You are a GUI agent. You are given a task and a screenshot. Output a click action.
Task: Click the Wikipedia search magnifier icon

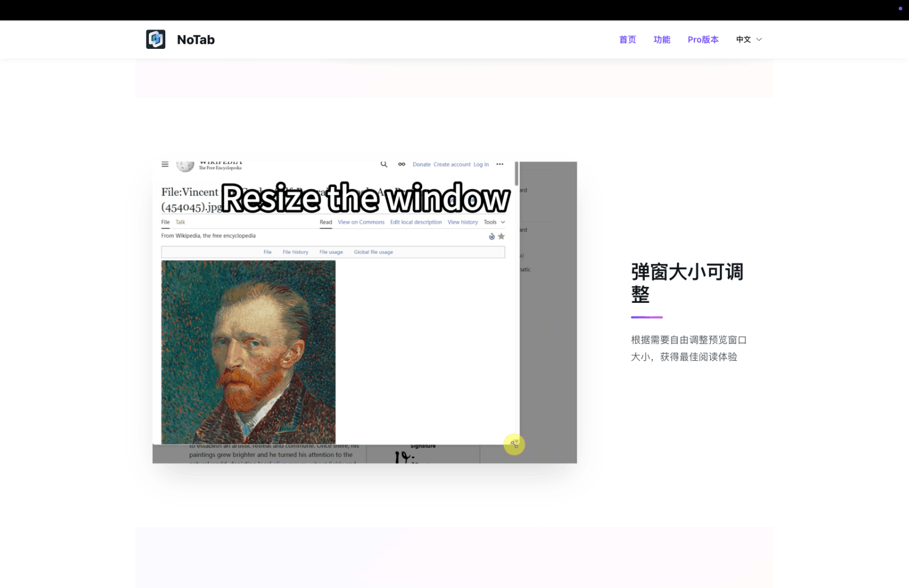pyautogui.click(x=384, y=164)
